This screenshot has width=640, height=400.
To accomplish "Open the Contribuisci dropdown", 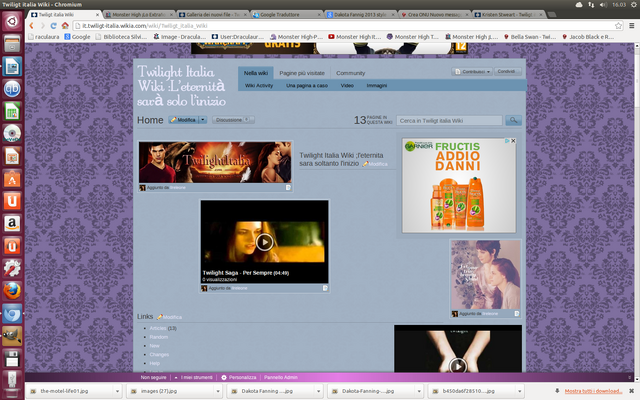I will tap(472, 71).
